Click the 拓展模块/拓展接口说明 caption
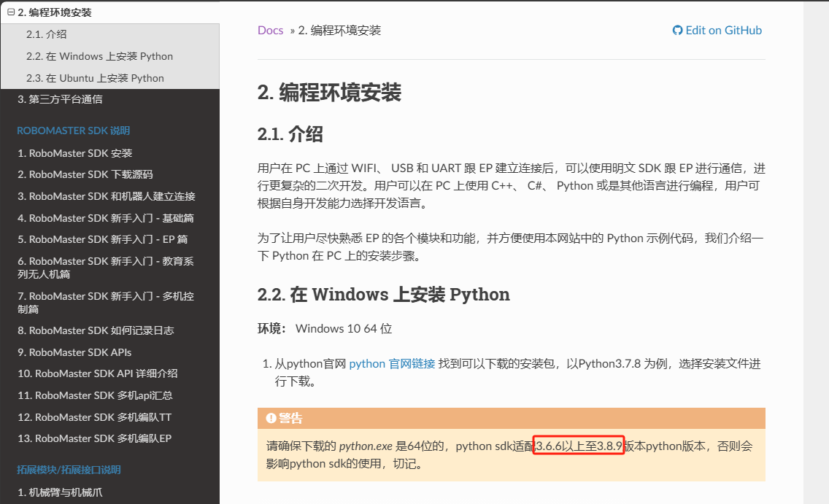This screenshot has height=504, width=829. [x=69, y=470]
